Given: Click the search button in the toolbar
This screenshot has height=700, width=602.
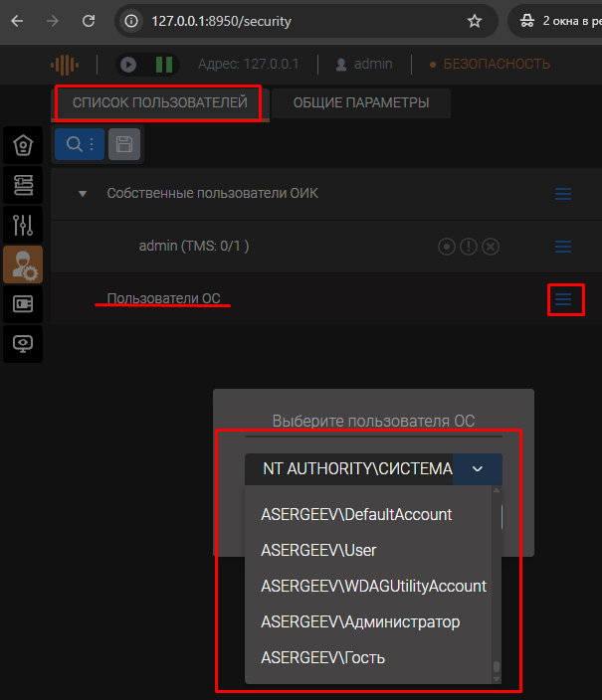Looking at the screenshot, I should (75, 144).
